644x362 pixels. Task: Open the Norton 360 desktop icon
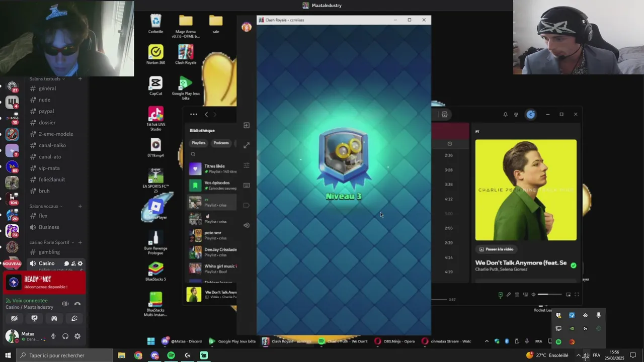(155, 55)
